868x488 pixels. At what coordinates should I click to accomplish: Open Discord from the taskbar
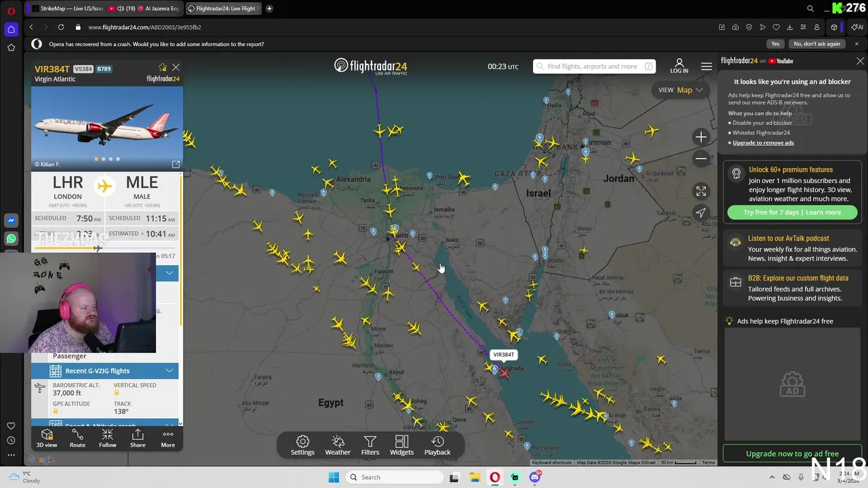tap(535, 477)
